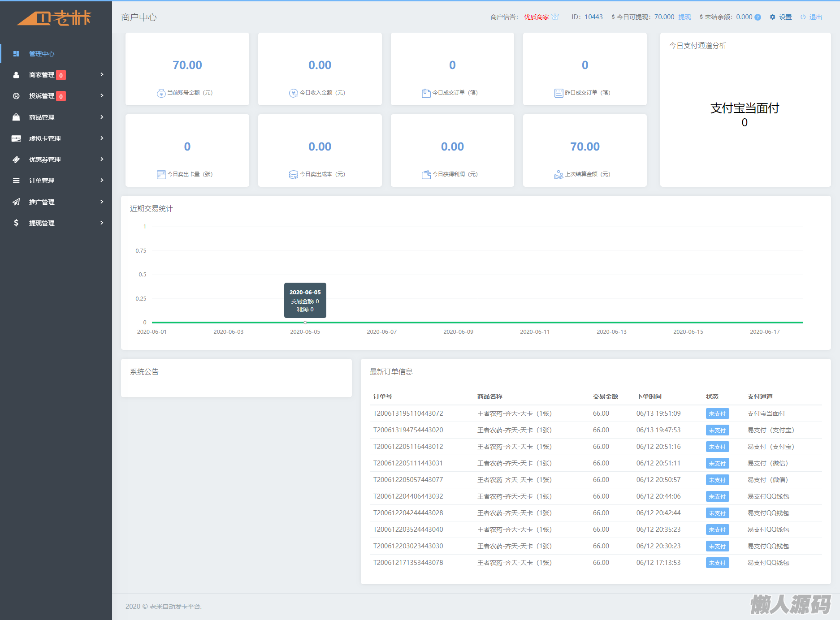Click the 提现 withdraw link in header
Screen dimensions: 840x620
[684, 17]
